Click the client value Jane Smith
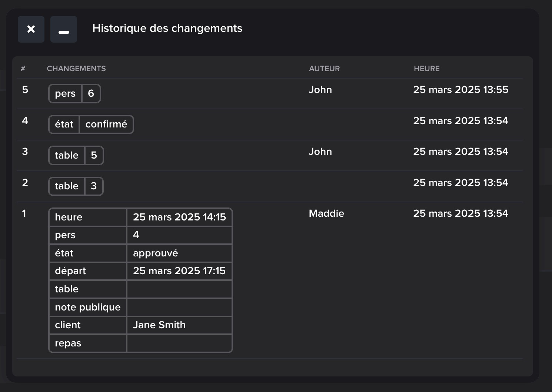Screen dimensions: 552x392 (159, 325)
